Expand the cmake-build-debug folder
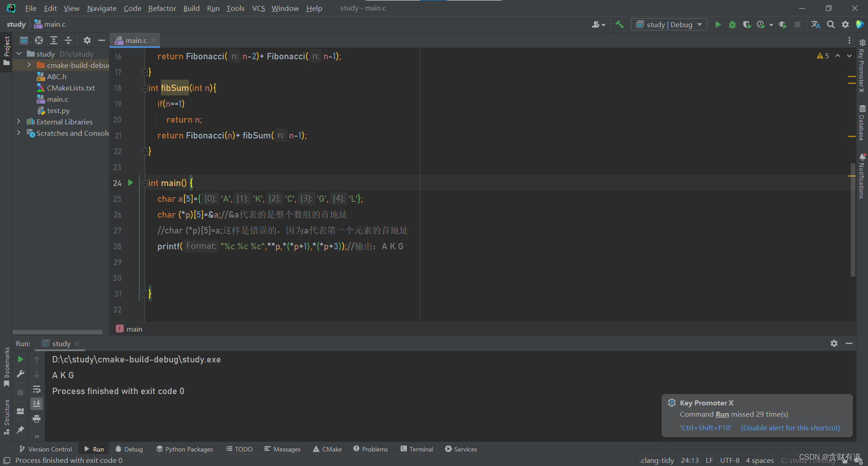The height and width of the screenshot is (466, 868). coord(29,65)
